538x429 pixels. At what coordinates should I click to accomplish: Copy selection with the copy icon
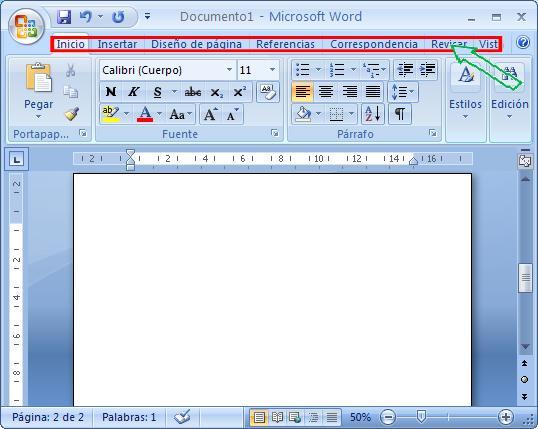[x=71, y=92]
